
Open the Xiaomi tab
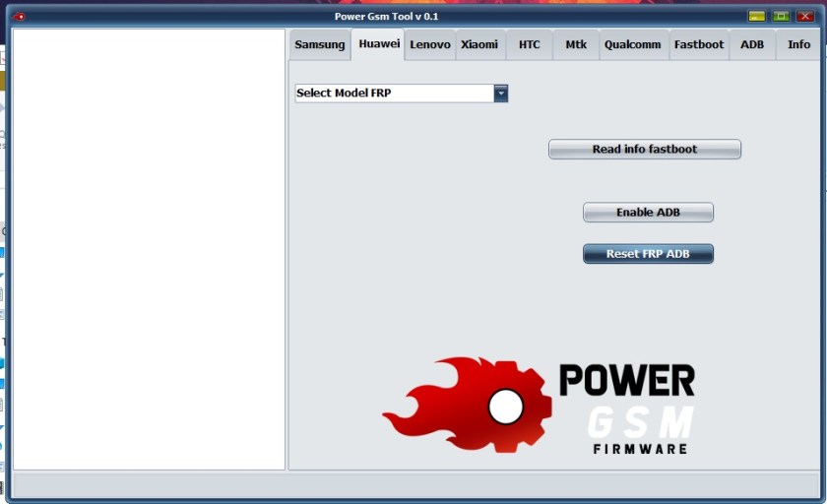click(479, 45)
